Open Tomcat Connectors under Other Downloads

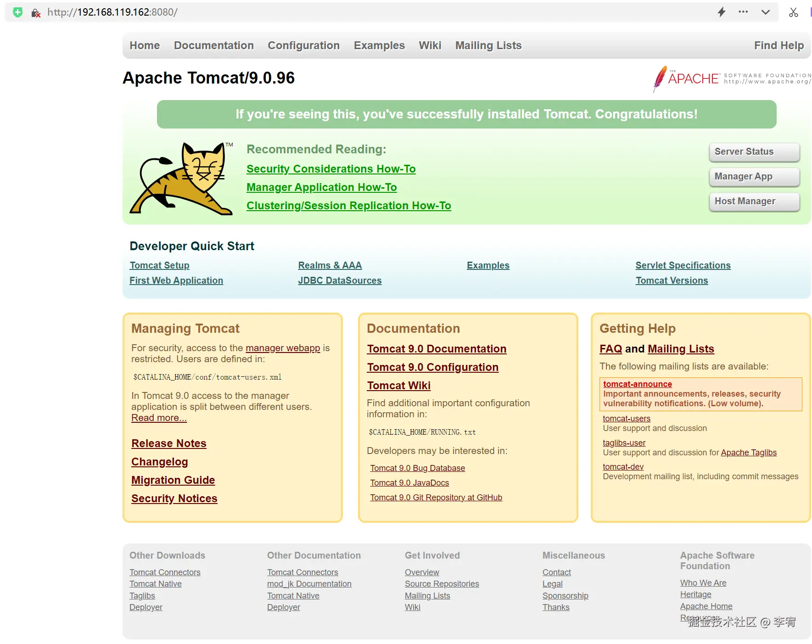click(165, 572)
